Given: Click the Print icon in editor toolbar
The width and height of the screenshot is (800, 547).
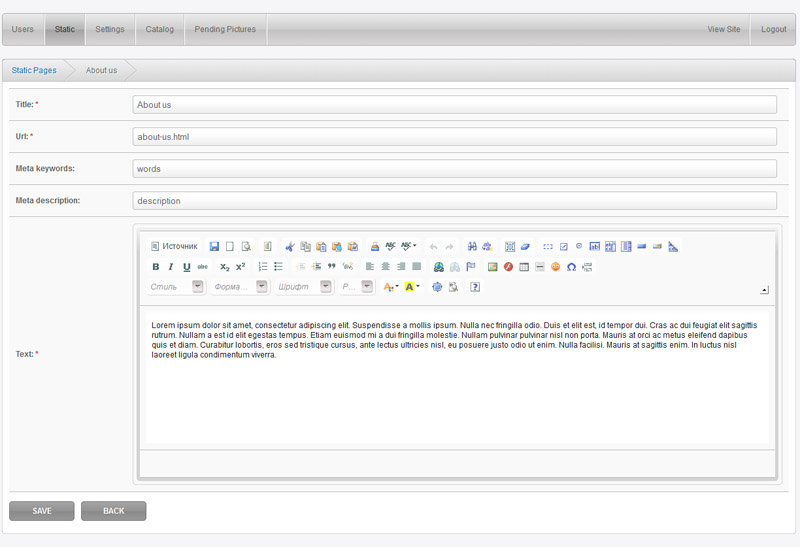Looking at the screenshot, I should coord(374,246).
